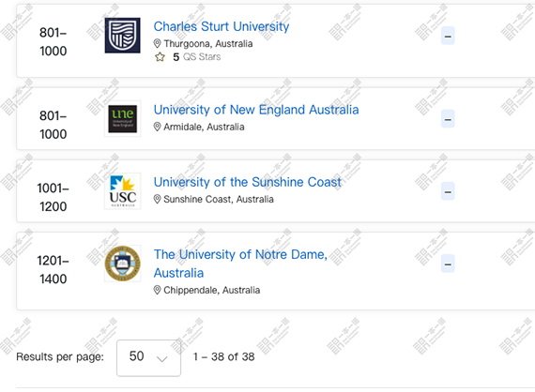Click the location pin beside Sunshine Coast, Australia
The image size is (535, 392).
[x=157, y=199]
